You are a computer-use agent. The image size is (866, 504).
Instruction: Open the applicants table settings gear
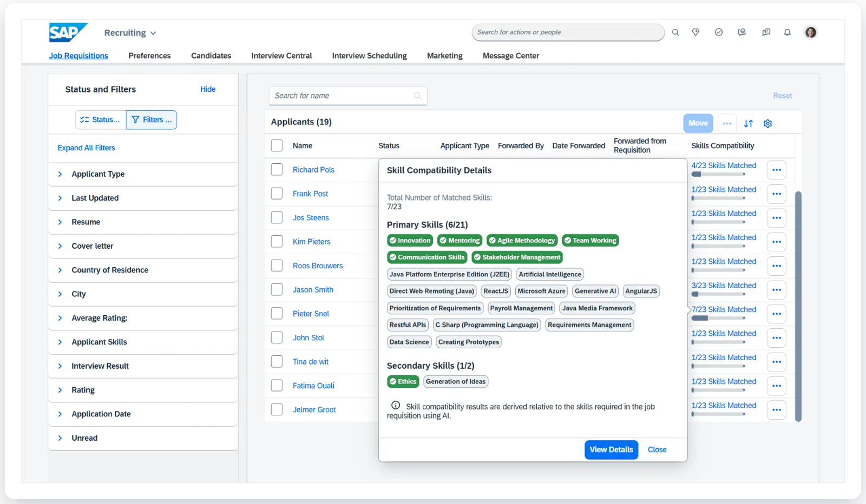[x=767, y=123]
